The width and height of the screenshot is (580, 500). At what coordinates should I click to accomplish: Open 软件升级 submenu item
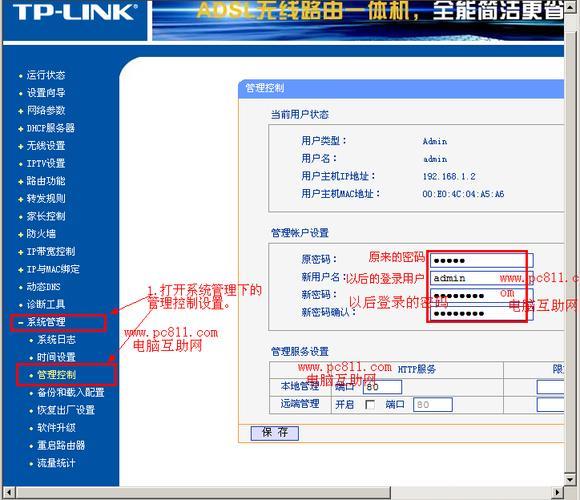56,428
